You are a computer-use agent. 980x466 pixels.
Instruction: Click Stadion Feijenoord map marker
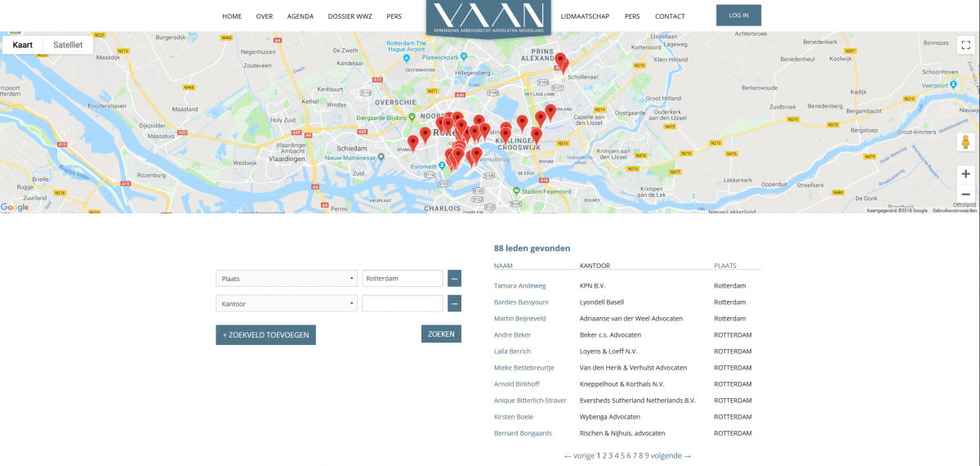click(x=517, y=190)
